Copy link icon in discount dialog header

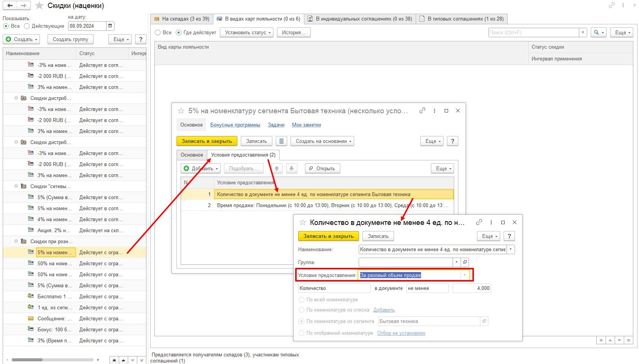422,111
